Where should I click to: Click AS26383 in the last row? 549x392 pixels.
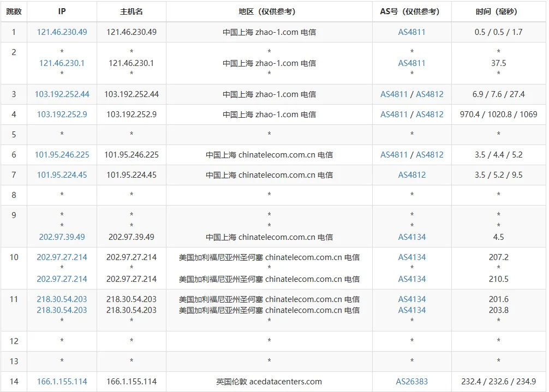tap(412, 381)
